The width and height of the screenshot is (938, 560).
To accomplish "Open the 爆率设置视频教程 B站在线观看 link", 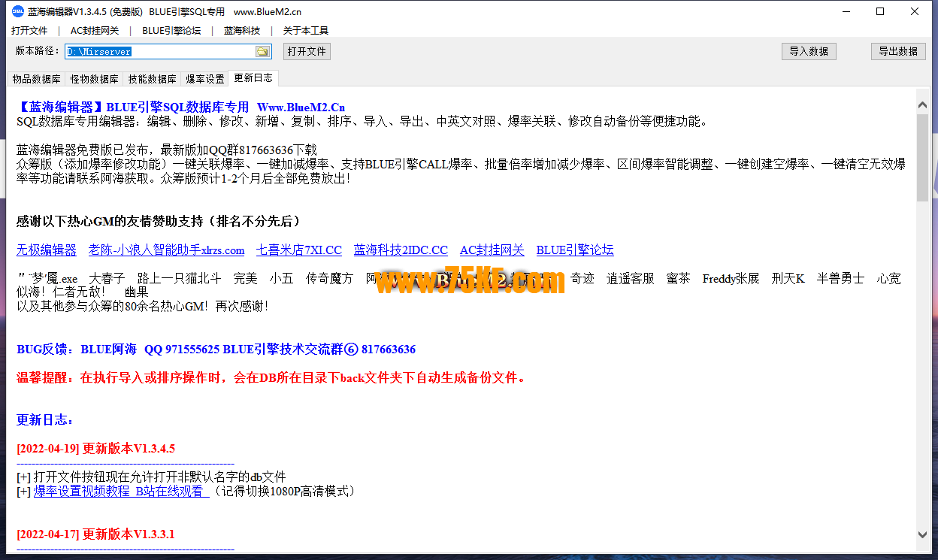I will [121, 492].
